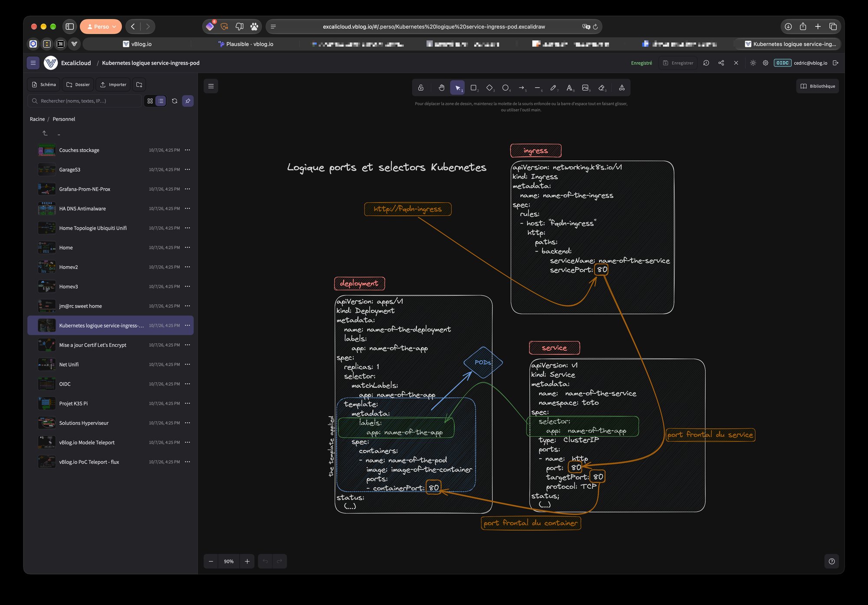Viewport: 868px width, 605px height.
Task: Open the Insert image tool
Action: (585, 88)
